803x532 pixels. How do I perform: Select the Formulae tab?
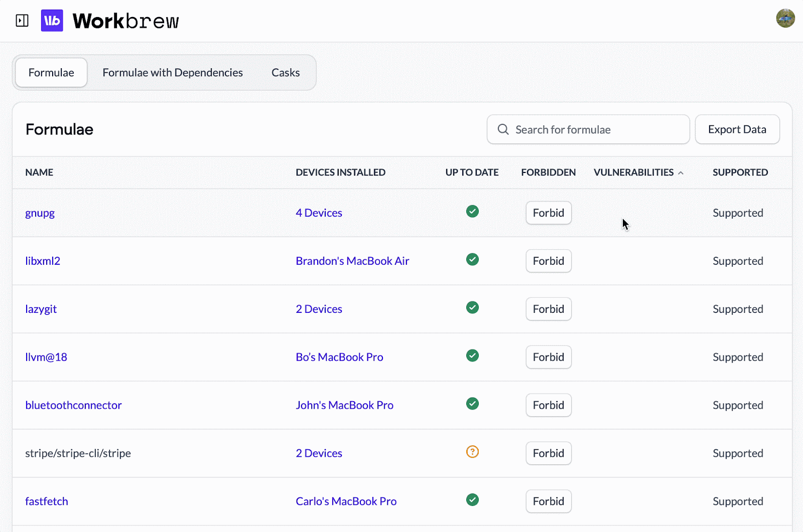(51, 73)
